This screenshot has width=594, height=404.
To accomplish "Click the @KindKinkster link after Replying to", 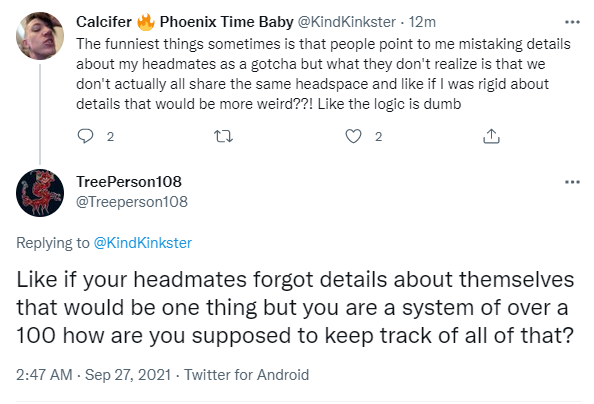I will (x=142, y=243).
